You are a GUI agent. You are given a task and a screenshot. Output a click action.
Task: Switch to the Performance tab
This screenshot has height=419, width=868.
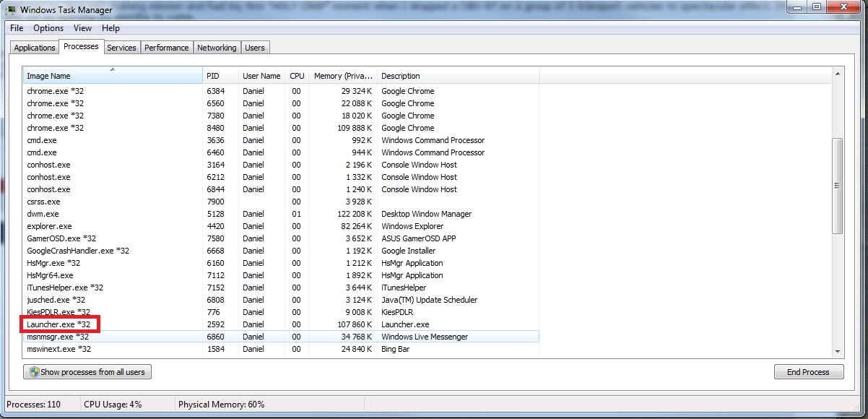click(167, 48)
